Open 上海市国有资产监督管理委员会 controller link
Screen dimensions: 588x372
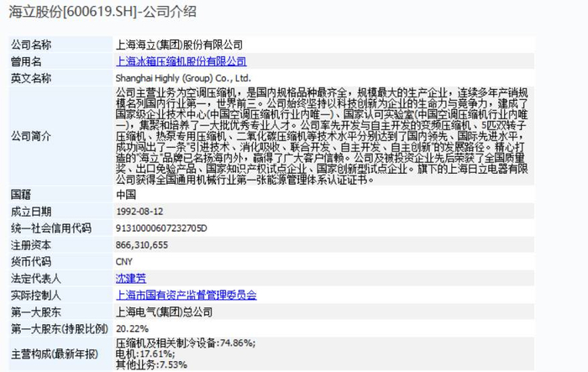(186, 295)
